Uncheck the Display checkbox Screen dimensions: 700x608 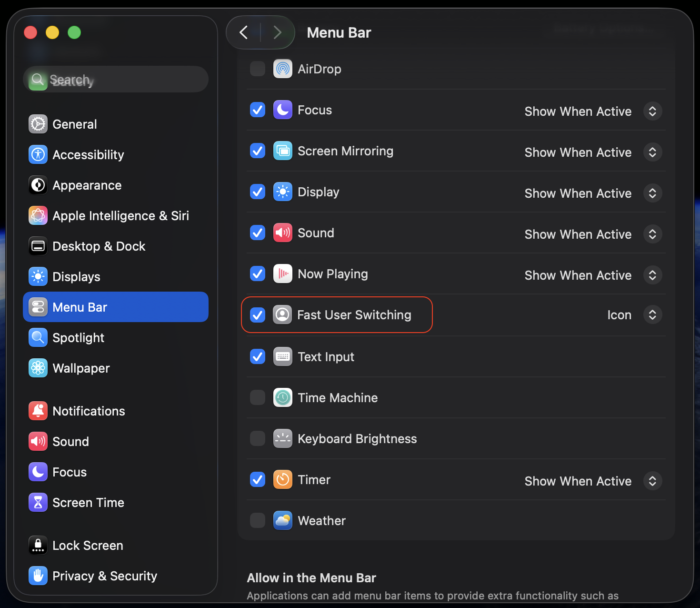(258, 192)
